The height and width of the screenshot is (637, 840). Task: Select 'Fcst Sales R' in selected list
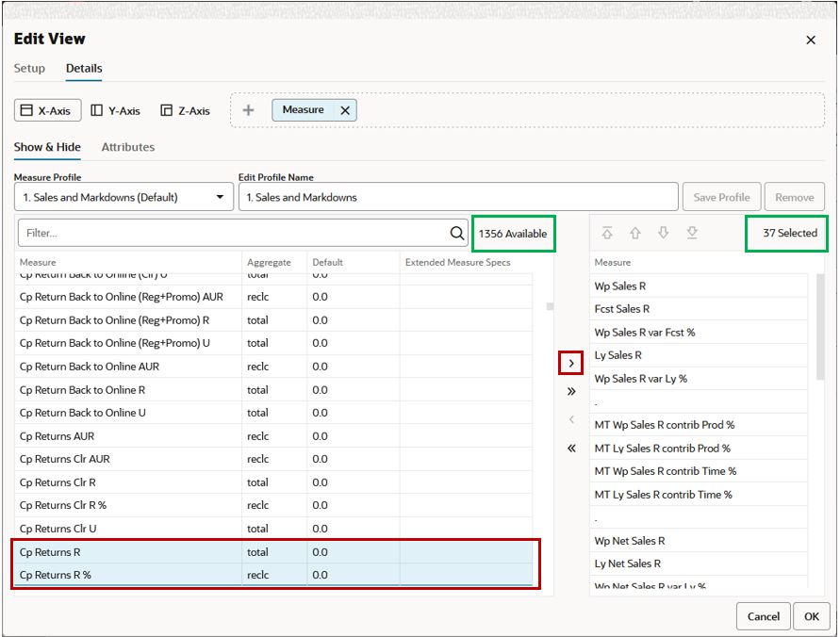tap(699, 309)
